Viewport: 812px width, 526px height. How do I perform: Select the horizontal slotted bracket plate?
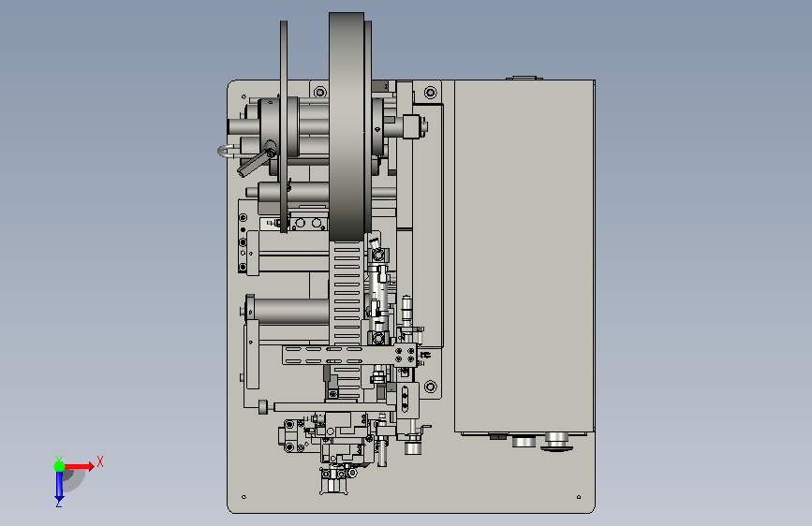(349, 355)
